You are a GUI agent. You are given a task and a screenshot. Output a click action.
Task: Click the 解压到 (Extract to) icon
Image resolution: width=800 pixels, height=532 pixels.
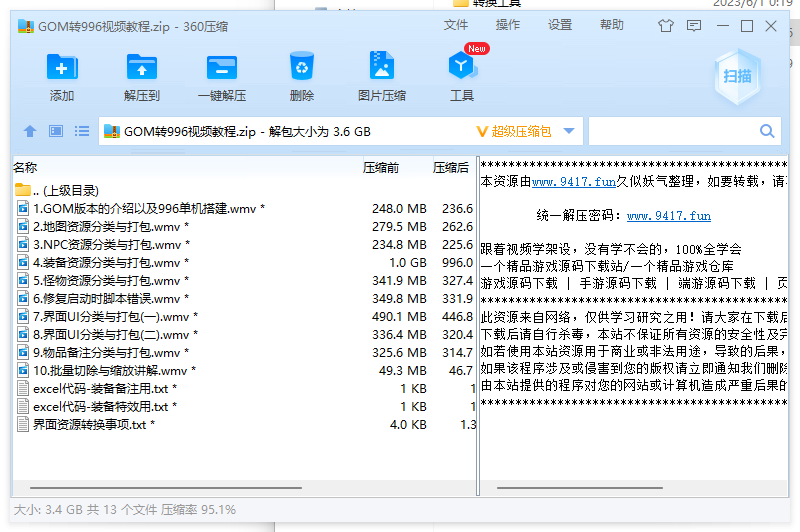coord(142,67)
